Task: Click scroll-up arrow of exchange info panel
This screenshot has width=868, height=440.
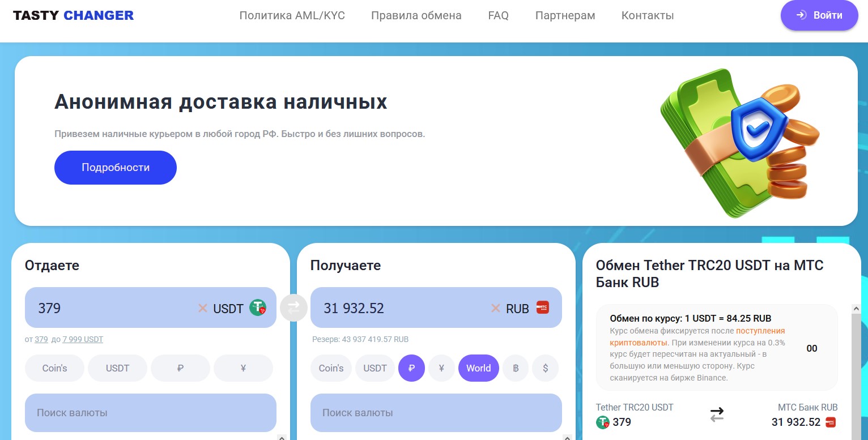Action: click(x=856, y=309)
